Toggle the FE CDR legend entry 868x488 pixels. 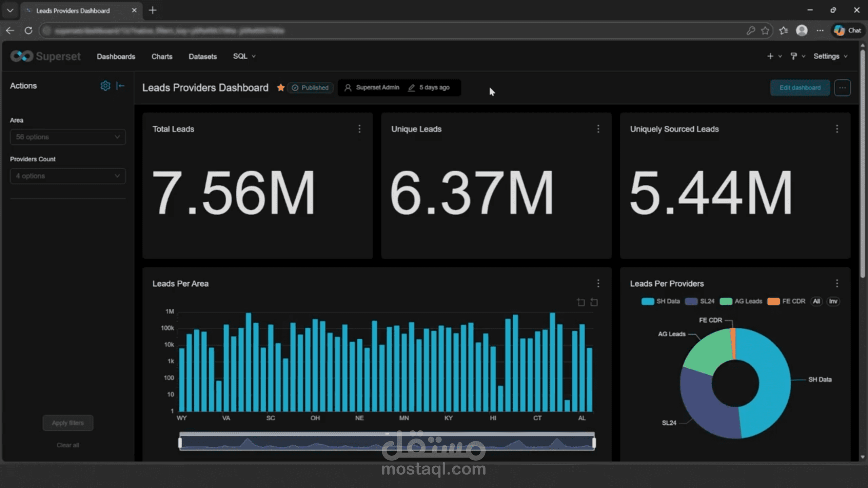787,301
